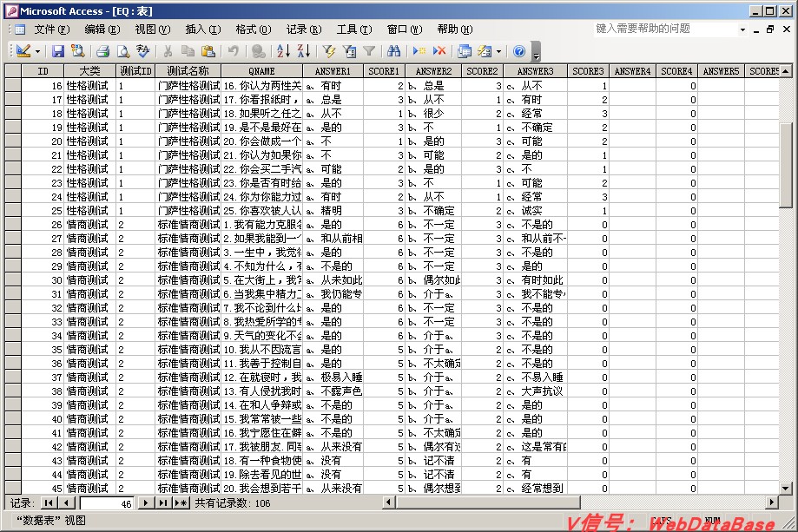
Task: Open Microsoft Access Help question mark icon
Action: tap(519, 51)
